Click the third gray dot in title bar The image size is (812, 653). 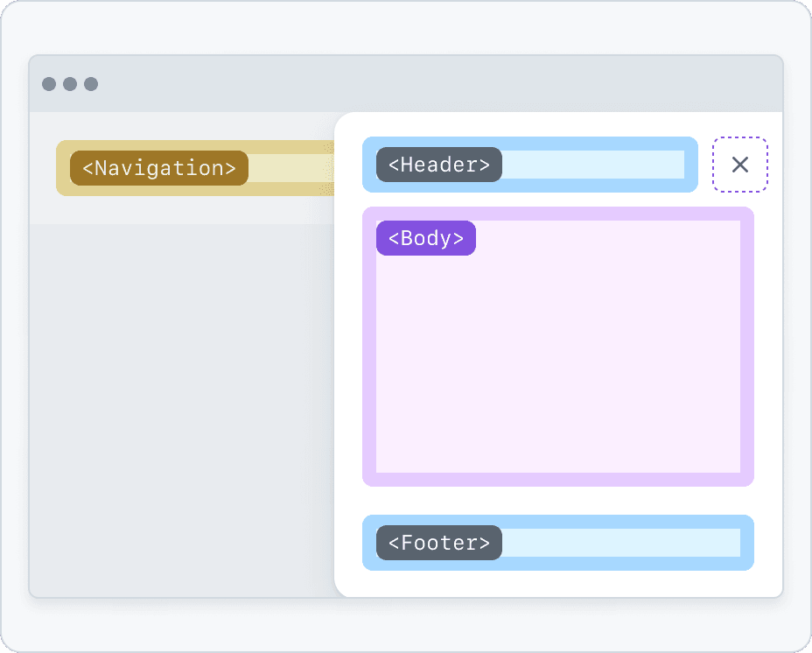pyautogui.click(x=91, y=84)
